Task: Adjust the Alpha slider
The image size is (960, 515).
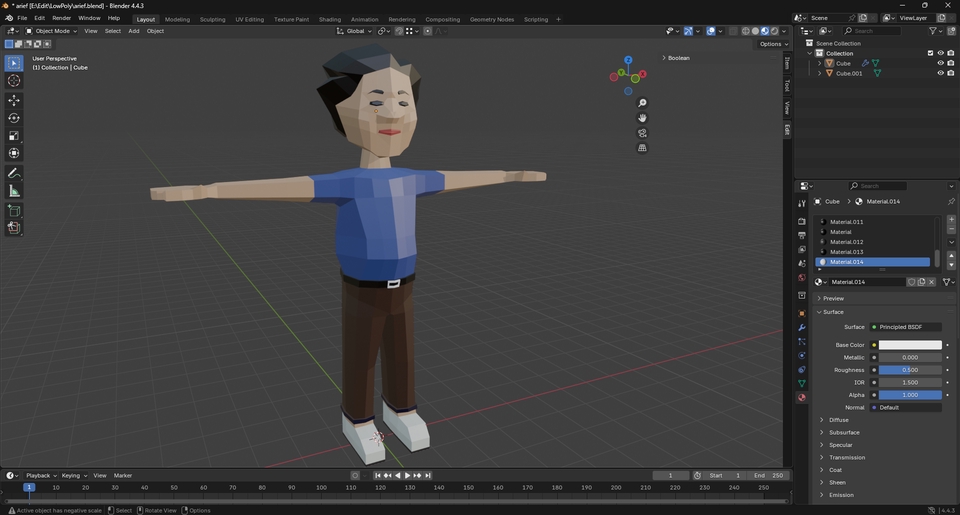Action: pos(910,395)
